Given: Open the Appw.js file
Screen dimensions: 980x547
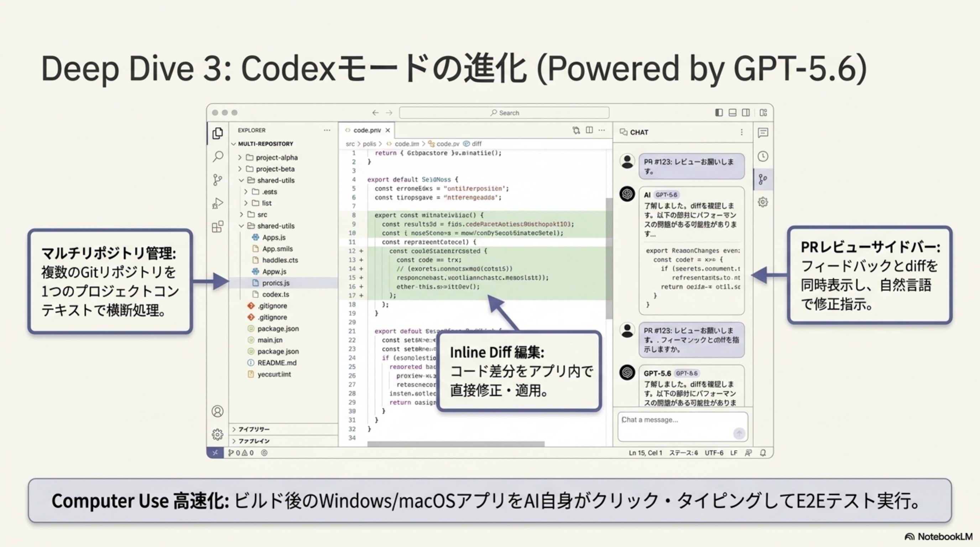Looking at the screenshot, I should point(269,272).
